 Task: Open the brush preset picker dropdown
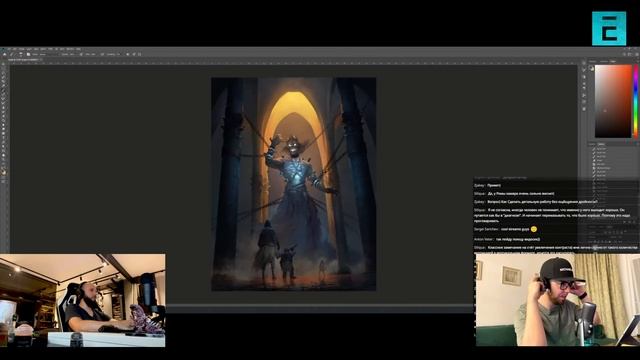tap(21, 54)
